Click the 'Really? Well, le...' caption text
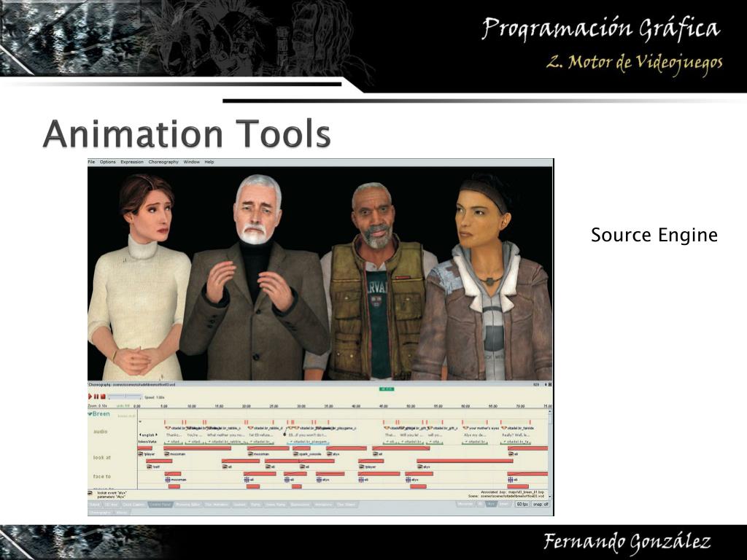The width and height of the screenshot is (747, 560). click(516, 435)
